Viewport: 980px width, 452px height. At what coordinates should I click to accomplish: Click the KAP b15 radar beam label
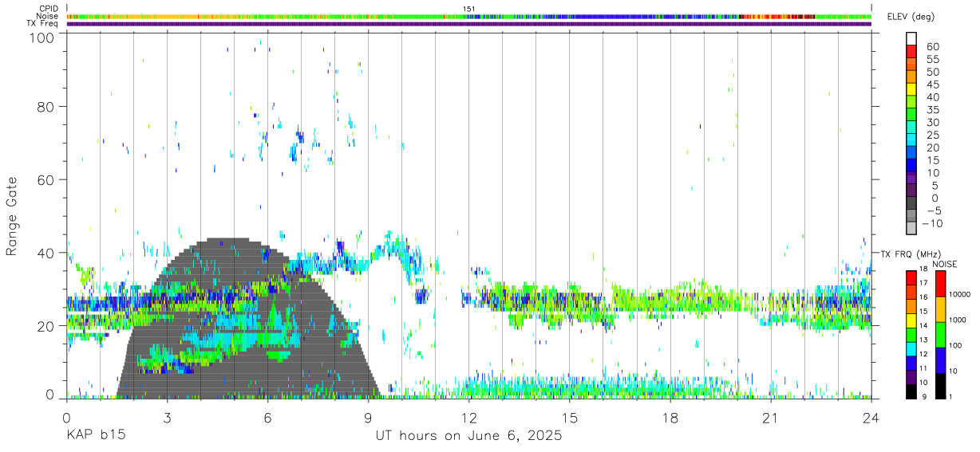[95, 436]
